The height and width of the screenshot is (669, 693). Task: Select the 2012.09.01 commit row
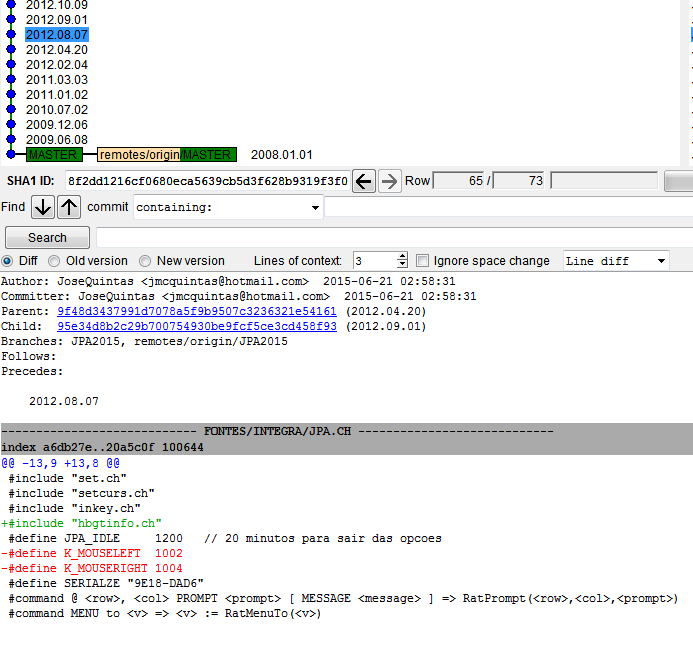pyautogui.click(x=56, y=20)
